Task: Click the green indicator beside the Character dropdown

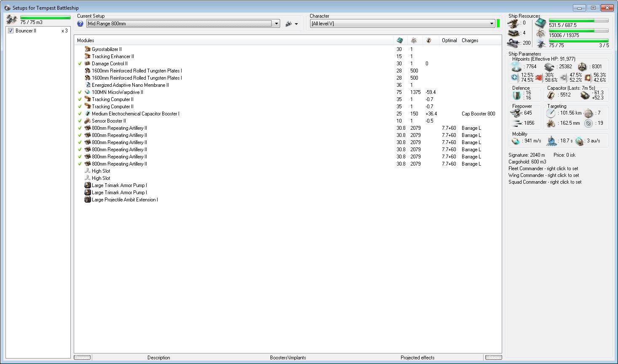Action: point(498,23)
